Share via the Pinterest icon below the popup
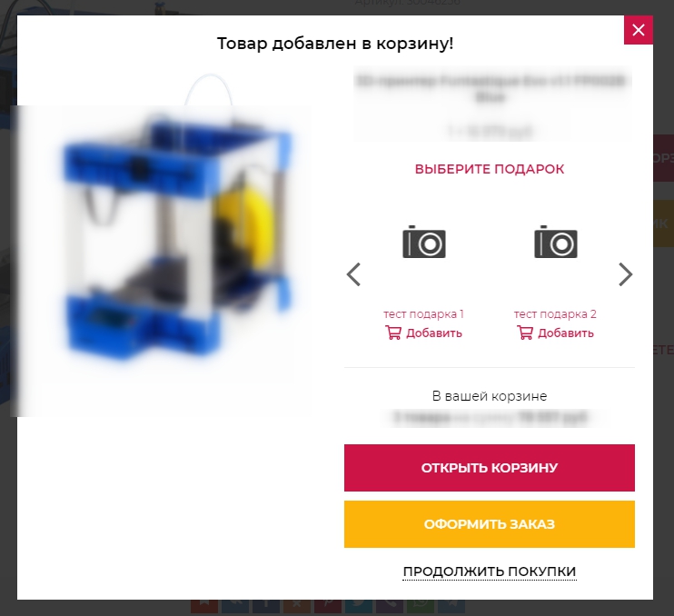This screenshot has width=674, height=616. [328, 606]
